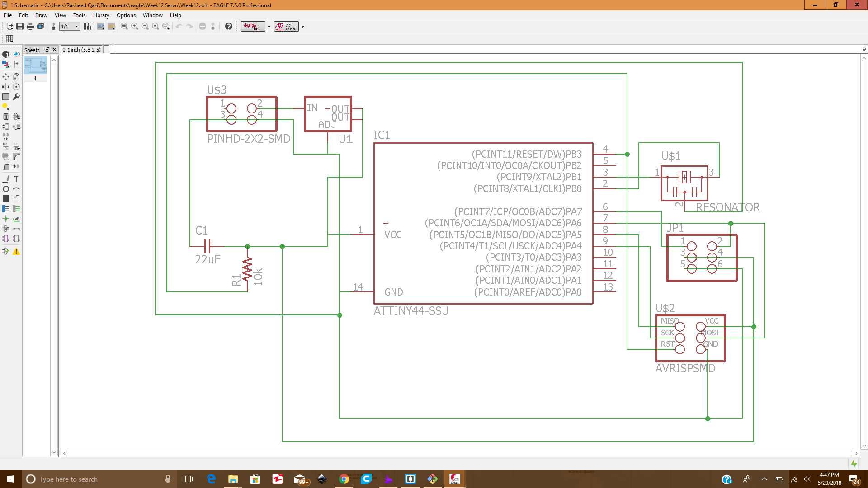The height and width of the screenshot is (488, 868).
Task: Open the Help question mark icon
Action: (x=229, y=27)
